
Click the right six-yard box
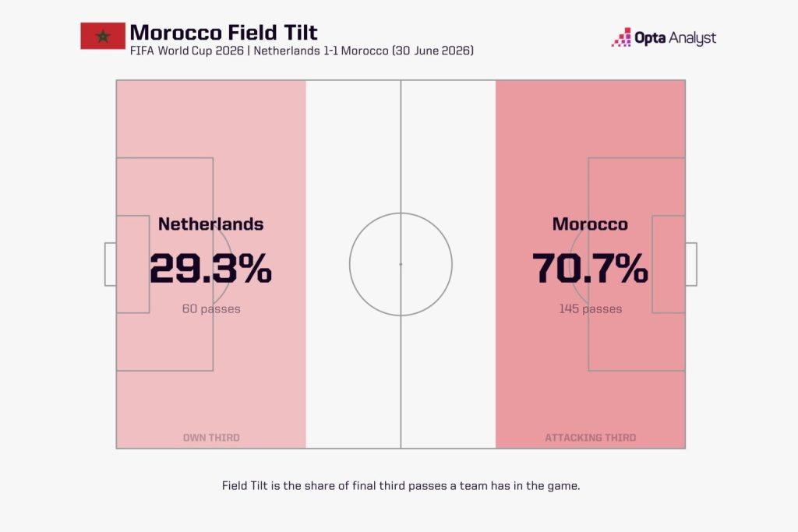pos(669,264)
